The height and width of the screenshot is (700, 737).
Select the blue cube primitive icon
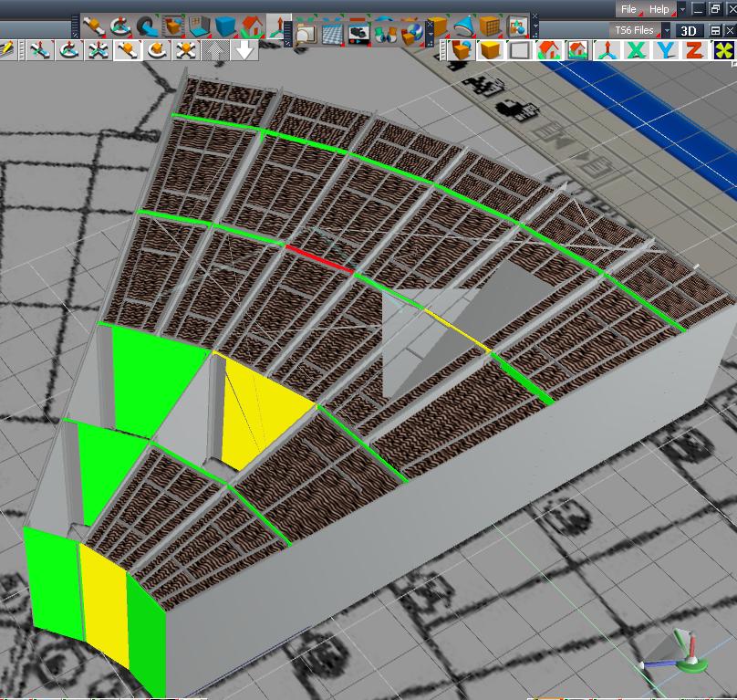pyautogui.click(x=225, y=26)
